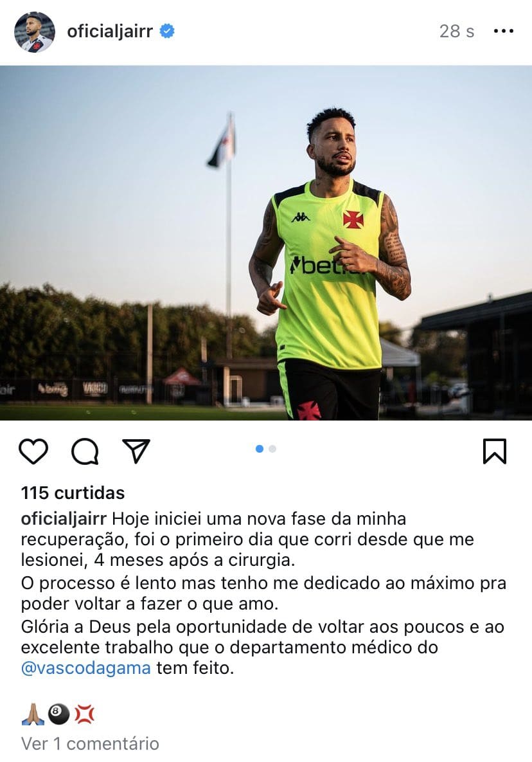The image size is (532, 762).
Task: Open comments with the speech bubble icon
Action: click(85, 451)
